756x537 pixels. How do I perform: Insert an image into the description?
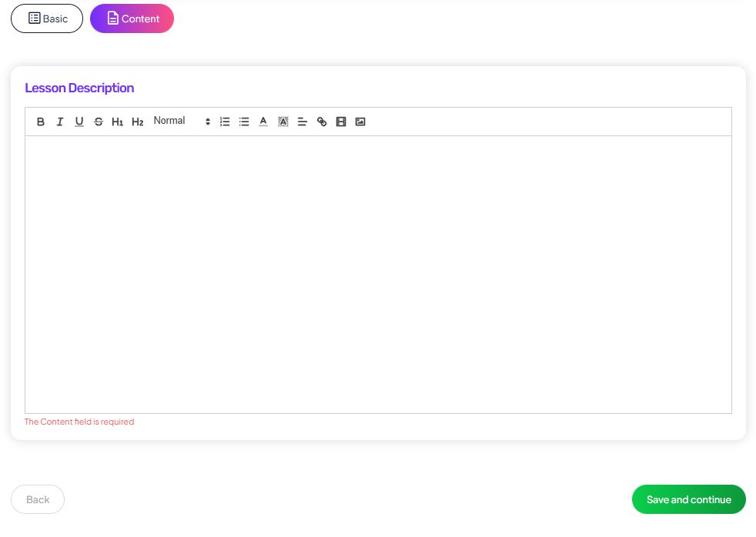pos(360,122)
